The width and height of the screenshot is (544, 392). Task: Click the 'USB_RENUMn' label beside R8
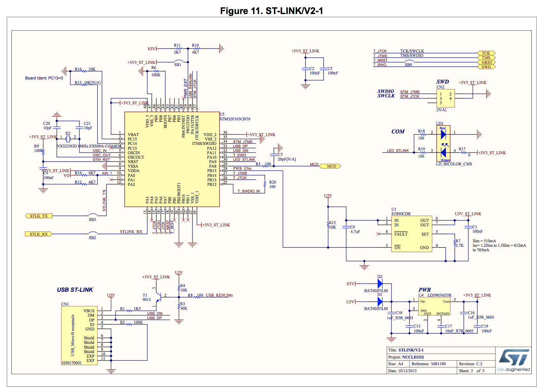pyautogui.click(x=219, y=295)
